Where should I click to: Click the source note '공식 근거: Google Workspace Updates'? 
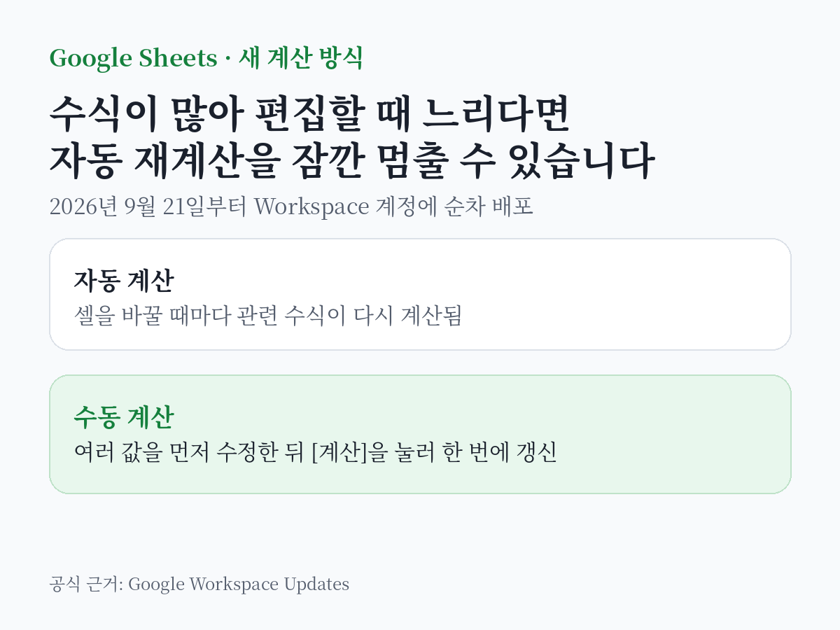(x=199, y=584)
